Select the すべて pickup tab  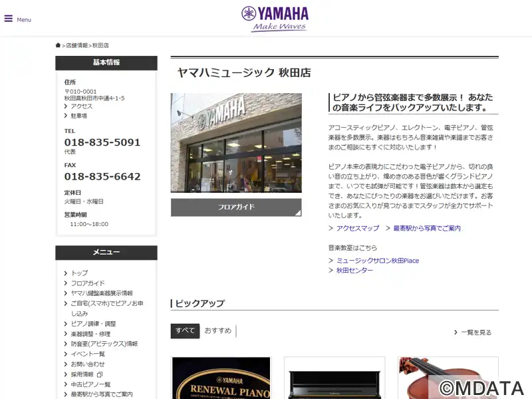185,331
